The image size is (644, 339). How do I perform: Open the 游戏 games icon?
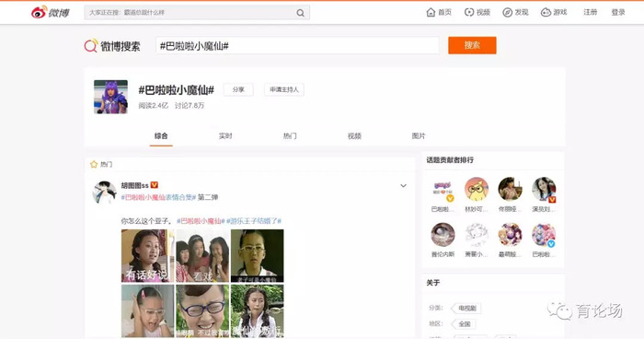pos(546,12)
